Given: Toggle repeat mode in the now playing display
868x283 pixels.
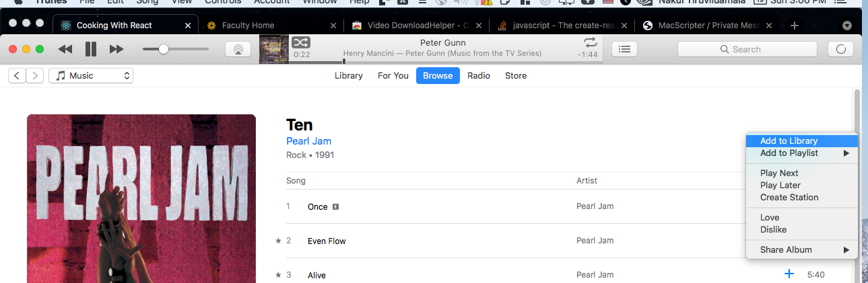Looking at the screenshot, I should 591,42.
